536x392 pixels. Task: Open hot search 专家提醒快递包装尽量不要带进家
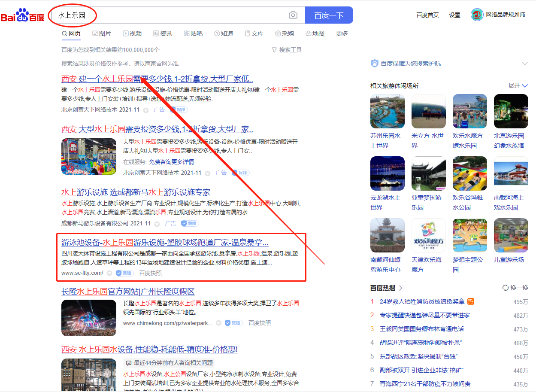tap(425, 315)
